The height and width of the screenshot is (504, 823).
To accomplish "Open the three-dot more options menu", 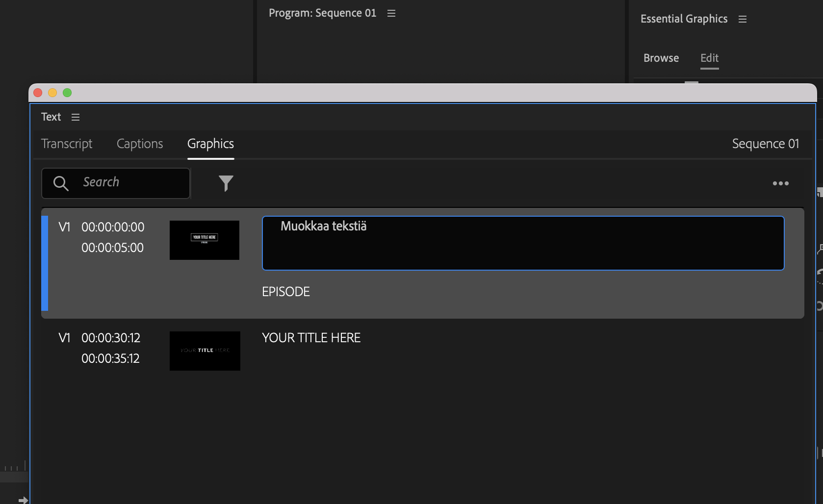I will pyautogui.click(x=780, y=183).
